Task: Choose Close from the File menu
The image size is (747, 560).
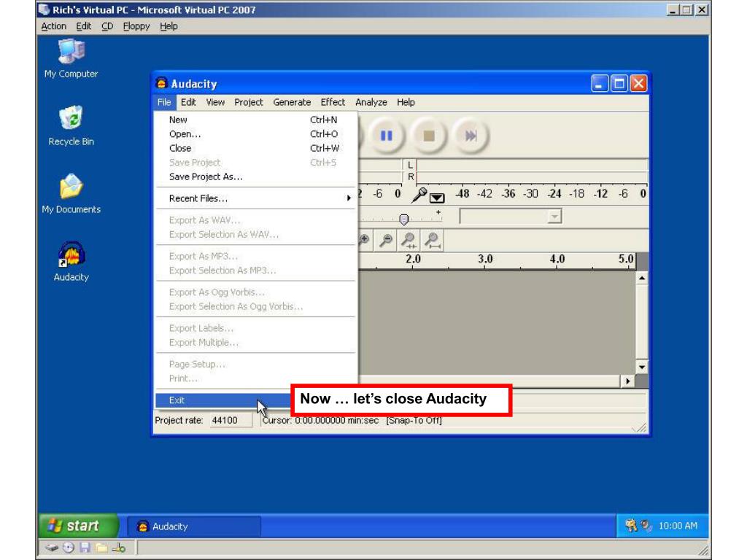Action: pyautogui.click(x=256, y=149)
